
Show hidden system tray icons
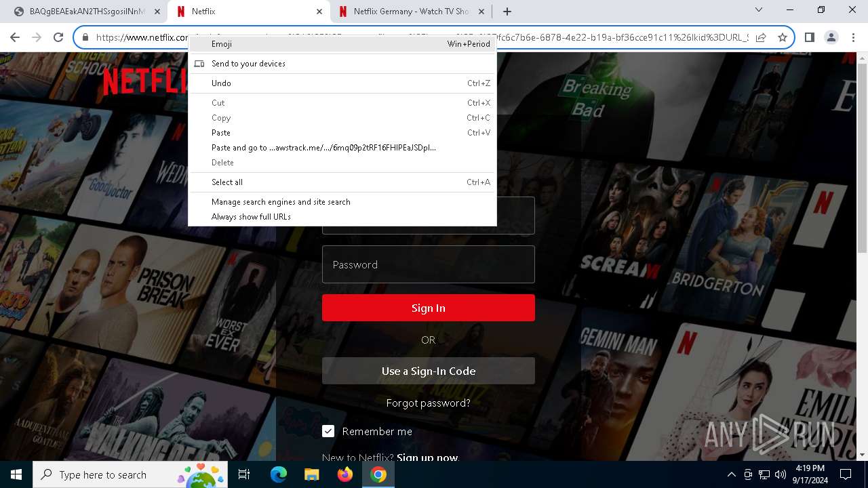[x=731, y=474]
